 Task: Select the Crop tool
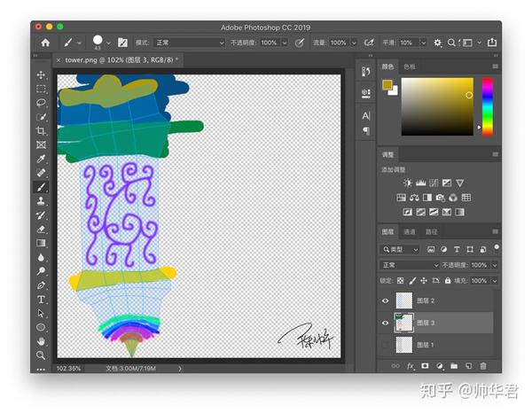[41, 131]
